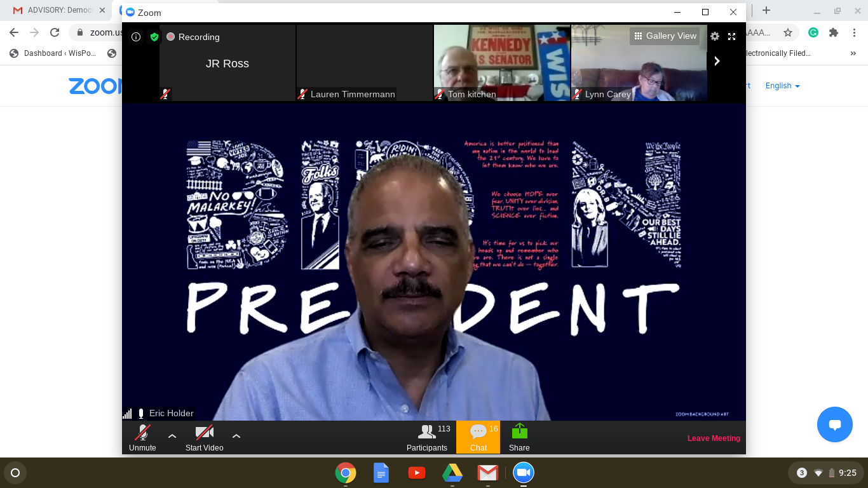Open the Participants panel
The width and height of the screenshot is (868, 488).
(428, 438)
